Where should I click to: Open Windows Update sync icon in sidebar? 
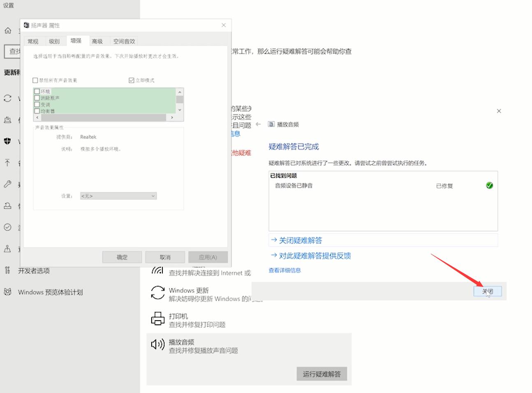7,99
